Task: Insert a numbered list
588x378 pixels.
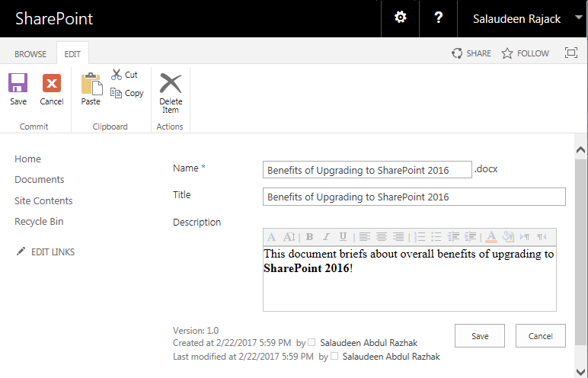Action: 419,237
